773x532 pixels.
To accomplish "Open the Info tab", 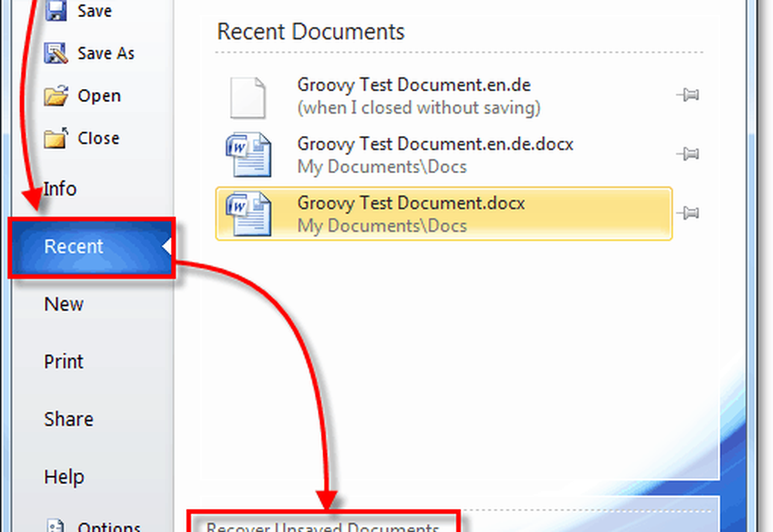I will (60, 189).
